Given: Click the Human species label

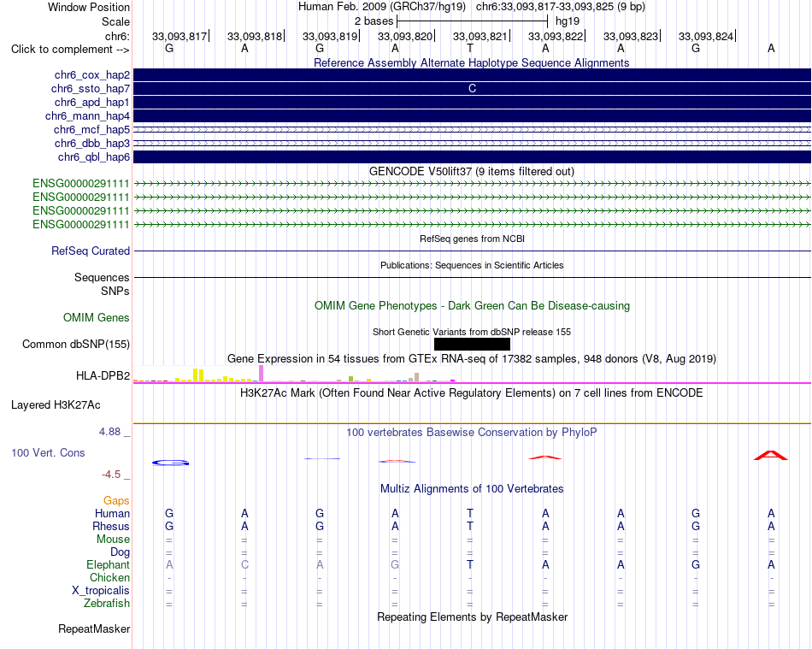Looking at the screenshot, I should (112, 513).
